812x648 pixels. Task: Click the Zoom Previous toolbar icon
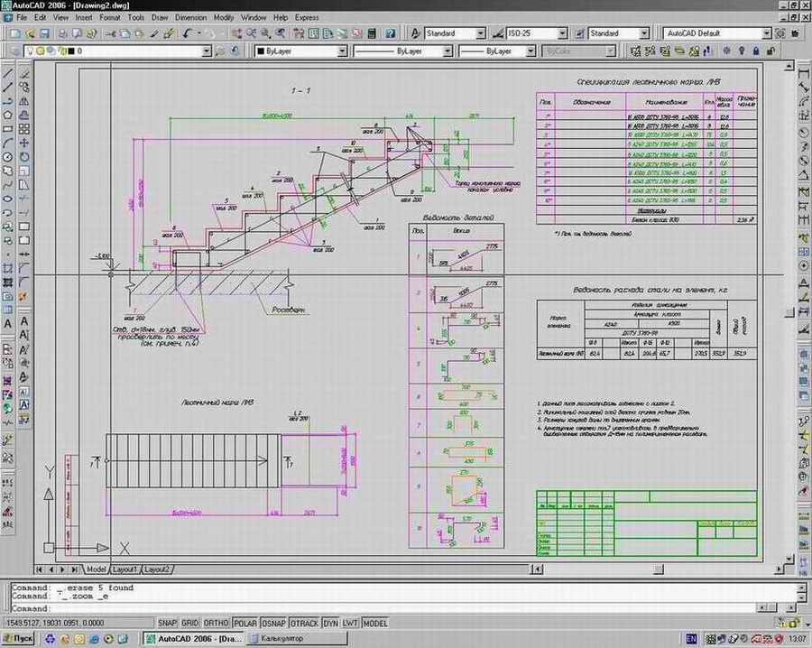[282, 33]
